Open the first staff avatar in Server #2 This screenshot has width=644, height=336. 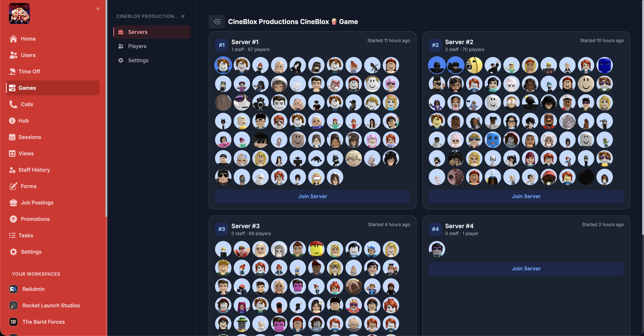click(437, 65)
